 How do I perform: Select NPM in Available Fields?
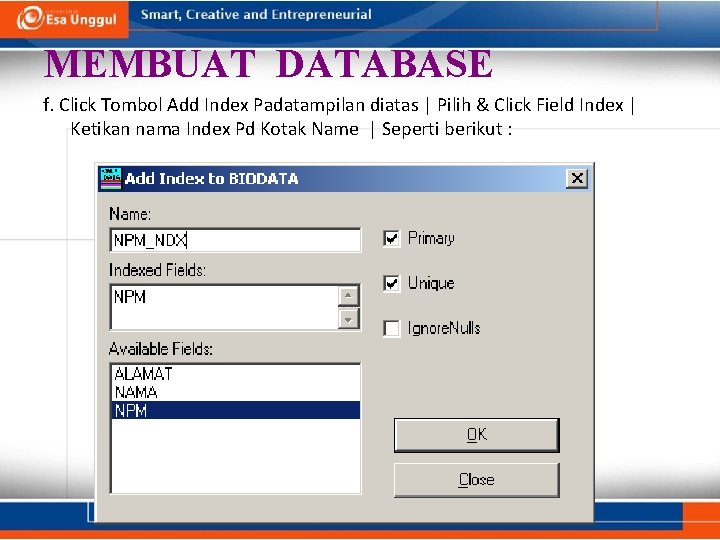point(236,410)
